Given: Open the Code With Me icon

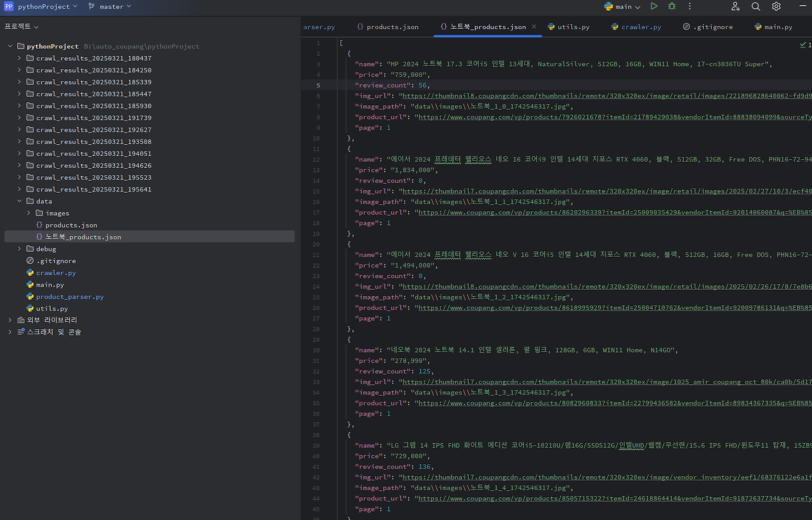Looking at the screenshot, I should tap(735, 6).
